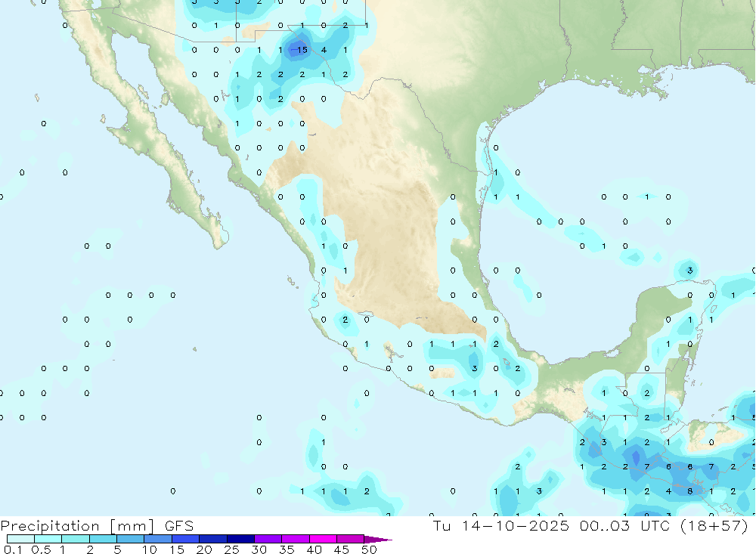Image resolution: width=756 pixels, height=554 pixels.
Task: Click the 5–10 mm legend color box
Action: pos(131,539)
